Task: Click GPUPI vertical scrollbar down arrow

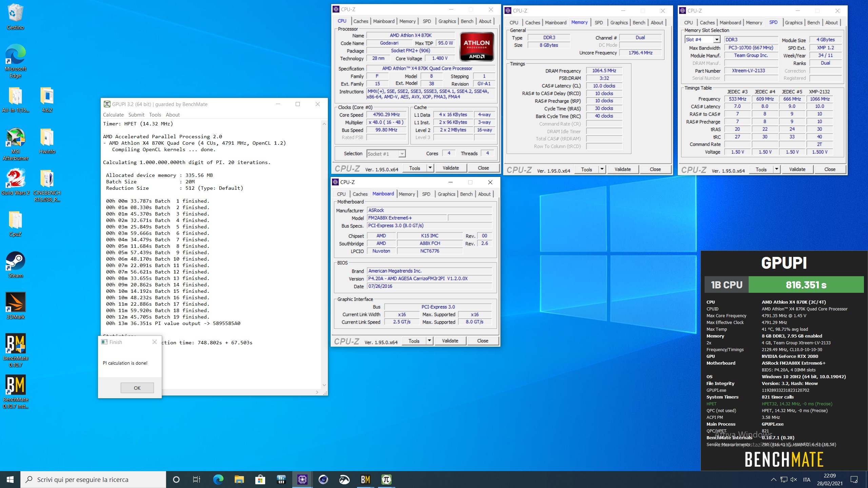Action: pyautogui.click(x=324, y=385)
